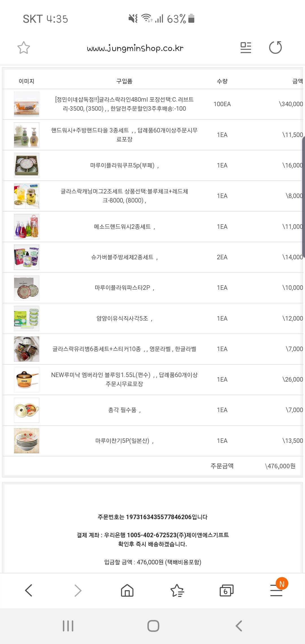305x644 pixels.
Task: Open reader mode icon in address bar
Action: tap(246, 47)
